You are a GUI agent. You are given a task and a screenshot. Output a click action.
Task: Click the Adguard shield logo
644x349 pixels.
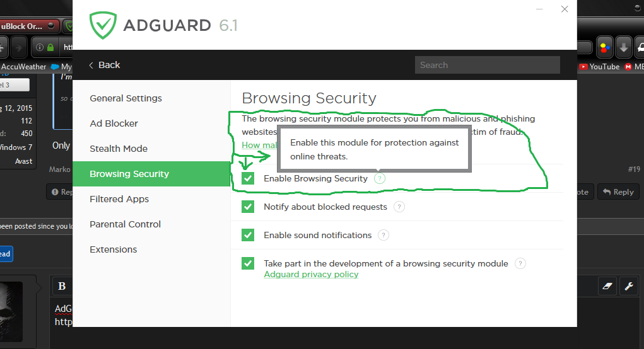(x=102, y=25)
